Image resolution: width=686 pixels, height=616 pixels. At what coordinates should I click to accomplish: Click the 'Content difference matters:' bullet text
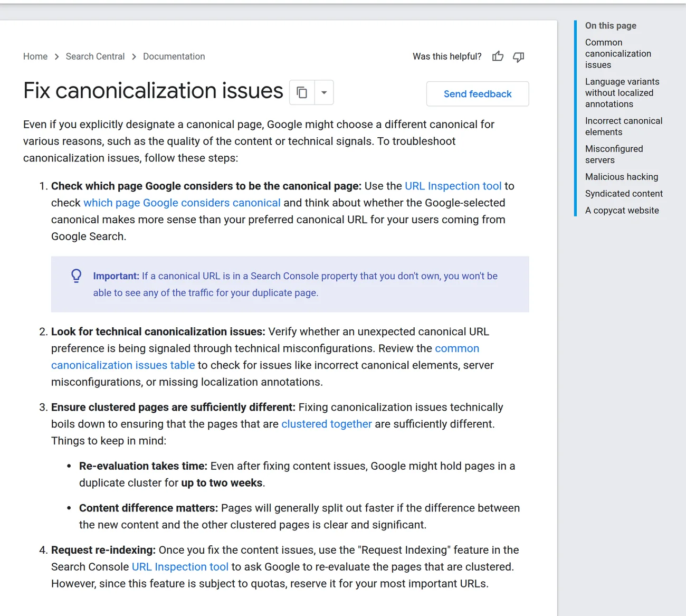(x=148, y=508)
